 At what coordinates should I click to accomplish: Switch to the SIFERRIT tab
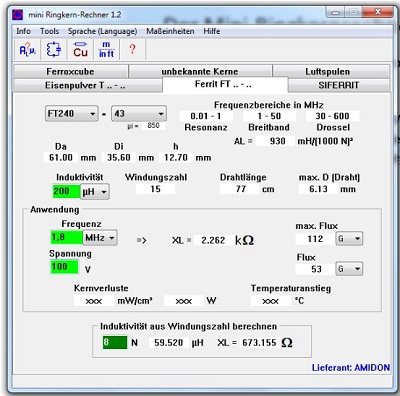[x=339, y=85]
